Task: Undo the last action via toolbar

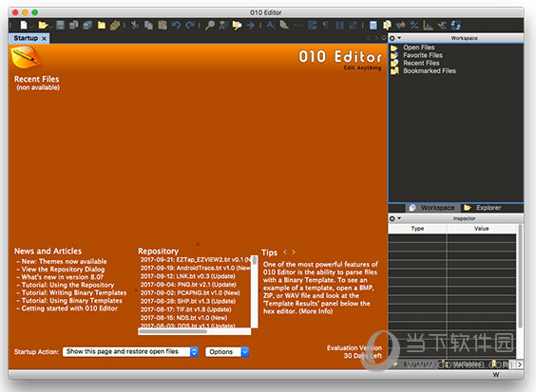Action: point(176,25)
